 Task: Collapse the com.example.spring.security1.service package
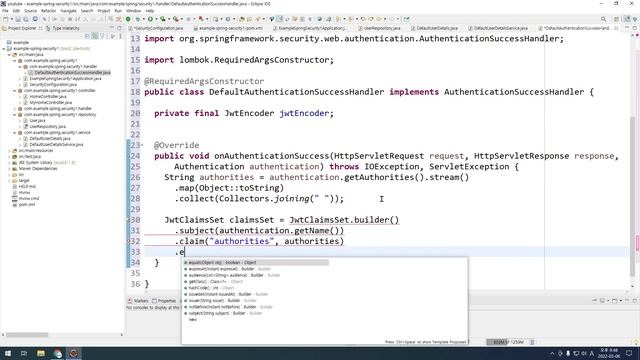[15, 133]
